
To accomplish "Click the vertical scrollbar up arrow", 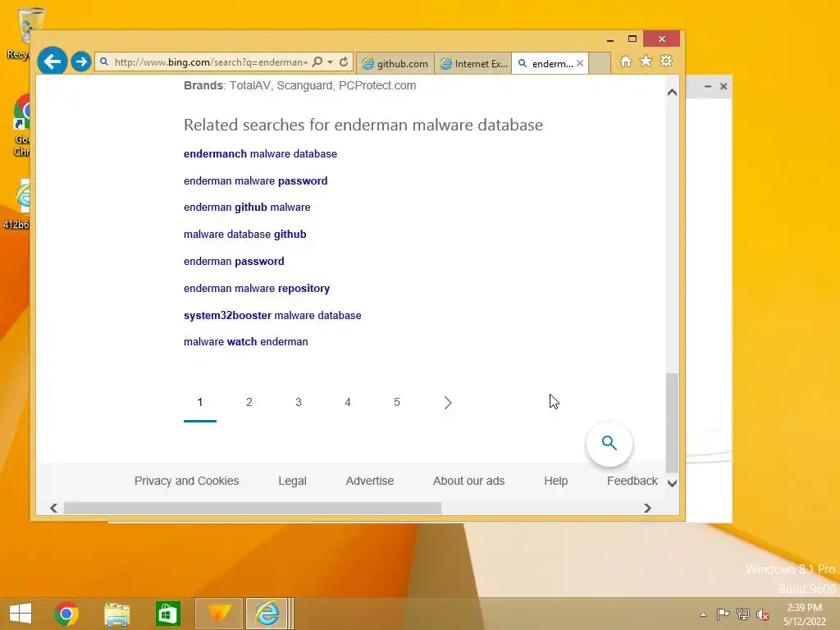I will (x=673, y=92).
